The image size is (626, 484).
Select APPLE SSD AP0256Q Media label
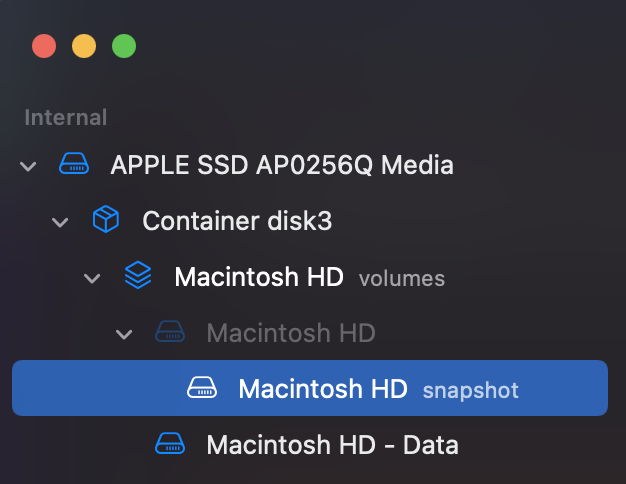(x=281, y=164)
